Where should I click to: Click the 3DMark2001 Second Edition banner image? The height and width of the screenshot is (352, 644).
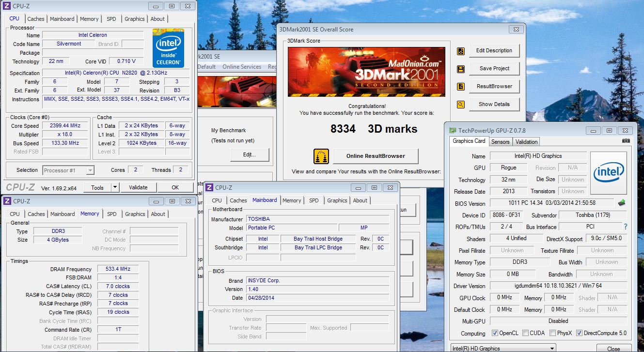point(366,72)
